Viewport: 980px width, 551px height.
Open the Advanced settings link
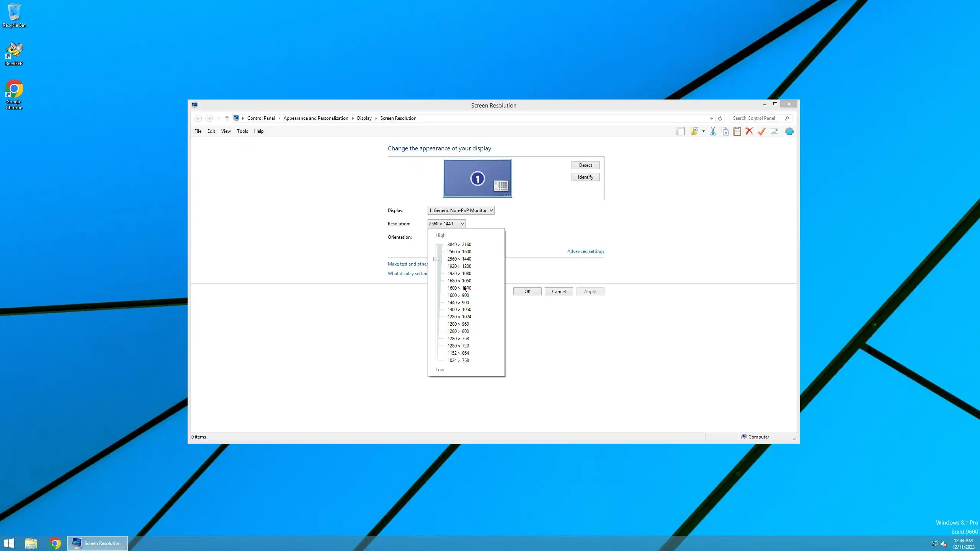[x=586, y=251]
